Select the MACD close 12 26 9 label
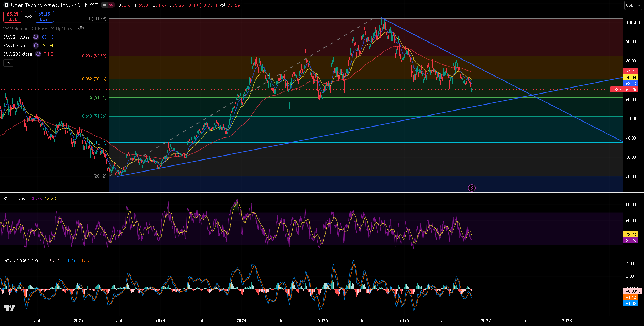This screenshot has height=326, width=644. click(23, 260)
